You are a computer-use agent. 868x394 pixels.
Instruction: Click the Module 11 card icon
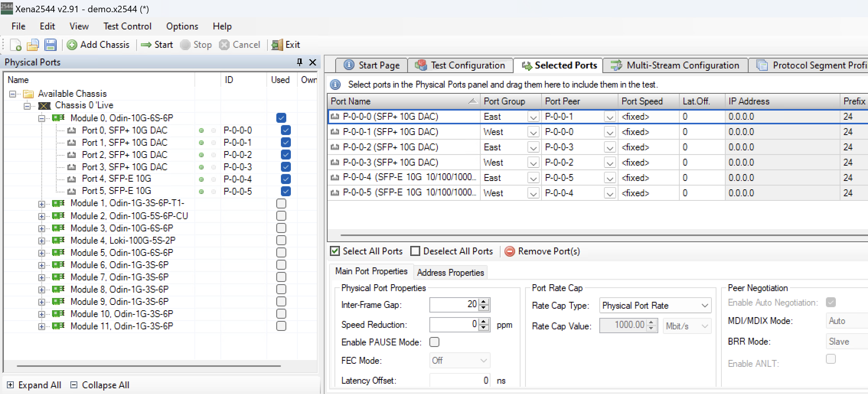tap(58, 326)
